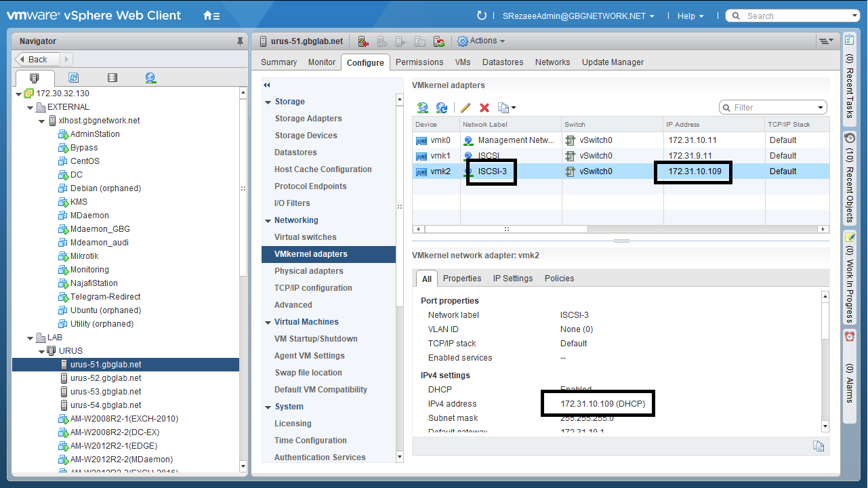Screen dimensions: 868x488
Task: Switch to Storage inventory view icon
Action: point(112,78)
